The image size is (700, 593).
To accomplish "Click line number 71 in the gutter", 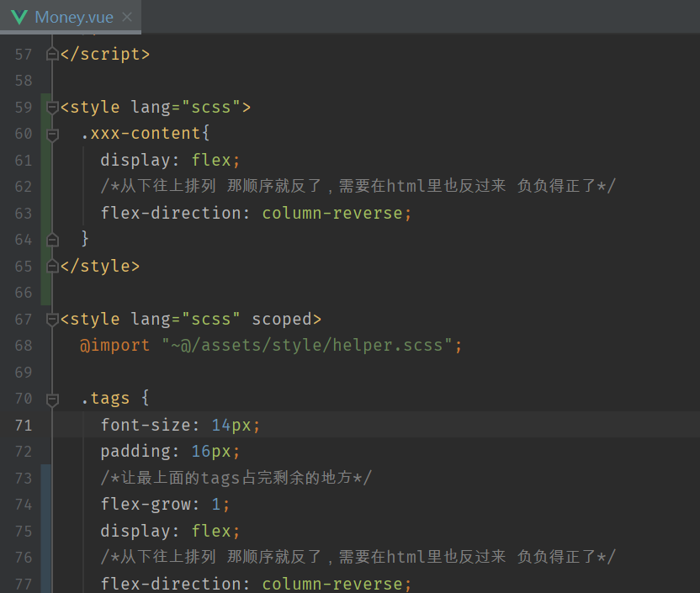I will (24, 426).
